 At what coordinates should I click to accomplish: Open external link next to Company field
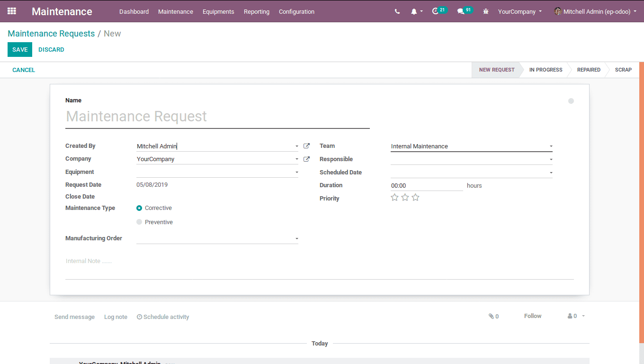click(x=306, y=159)
